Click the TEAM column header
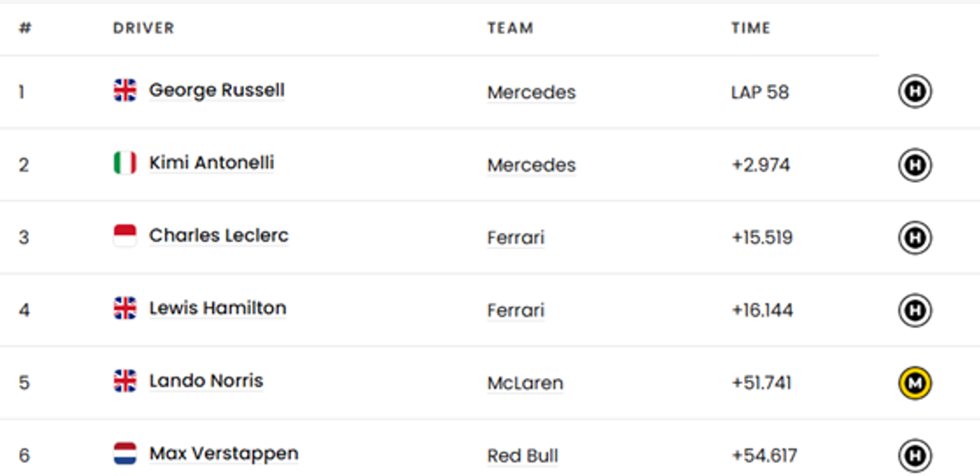The height and width of the screenshot is (476, 980). coord(510,28)
